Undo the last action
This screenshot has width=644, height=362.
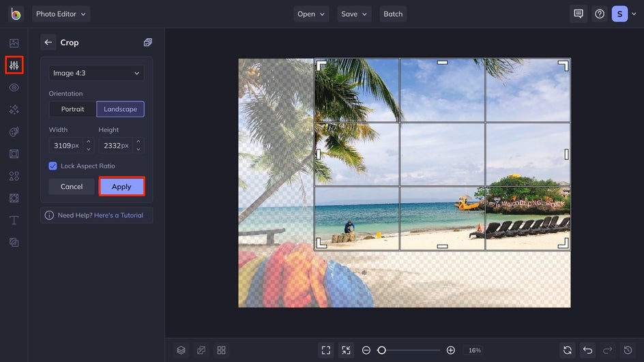[588, 350]
